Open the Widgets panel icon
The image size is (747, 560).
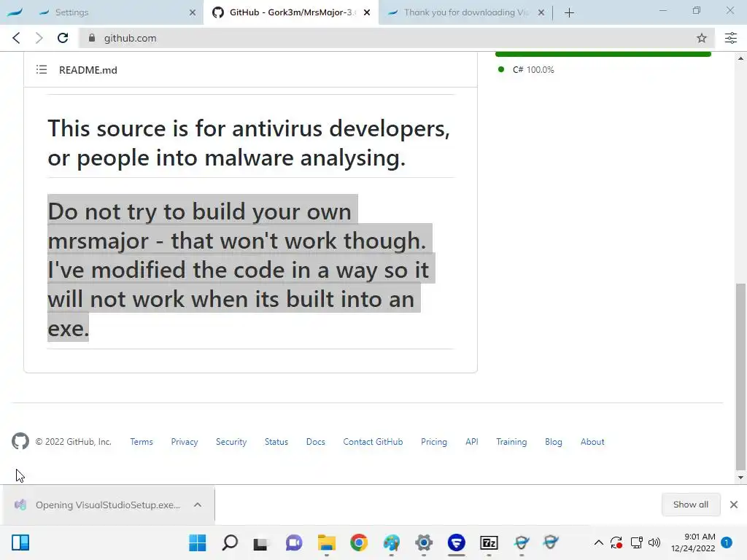coord(20,542)
